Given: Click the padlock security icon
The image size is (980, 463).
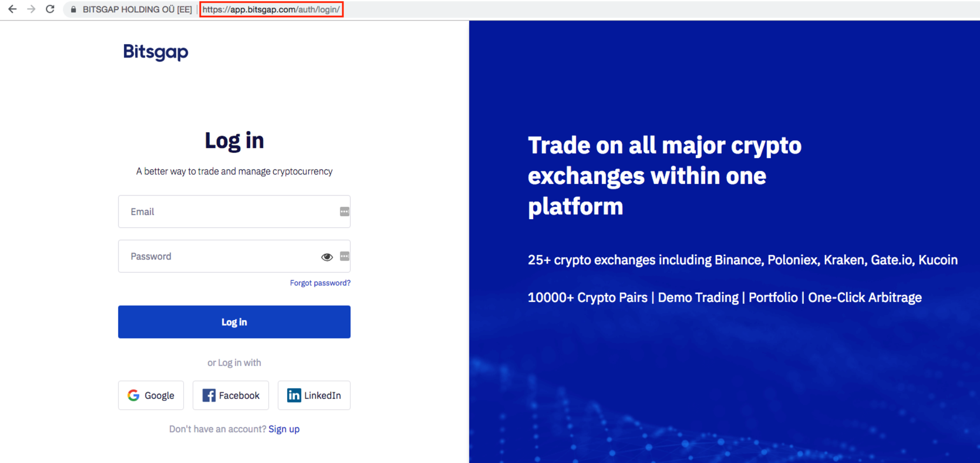Looking at the screenshot, I should point(73,9).
